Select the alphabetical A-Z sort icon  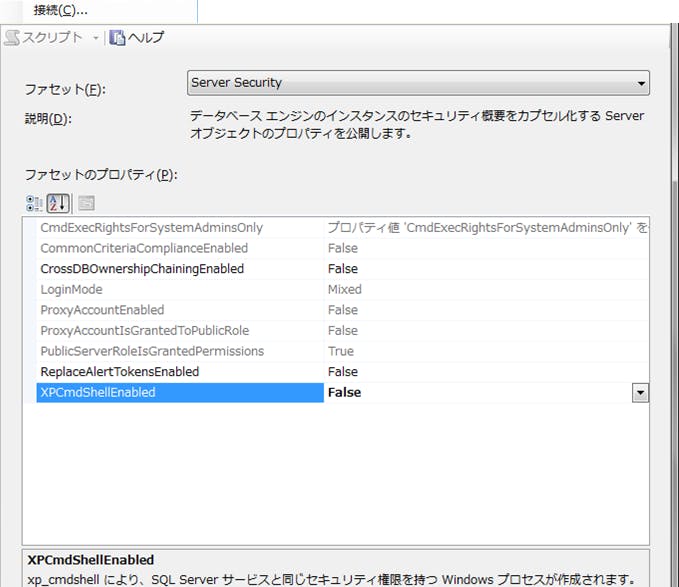tap(58, 203)
